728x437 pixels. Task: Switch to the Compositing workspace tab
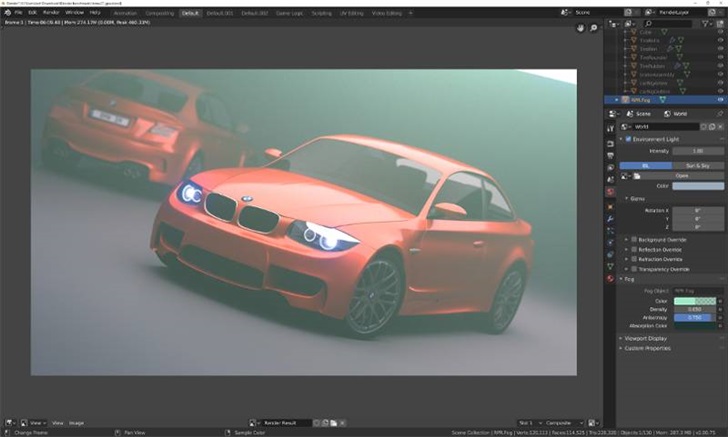pos(158,13)
